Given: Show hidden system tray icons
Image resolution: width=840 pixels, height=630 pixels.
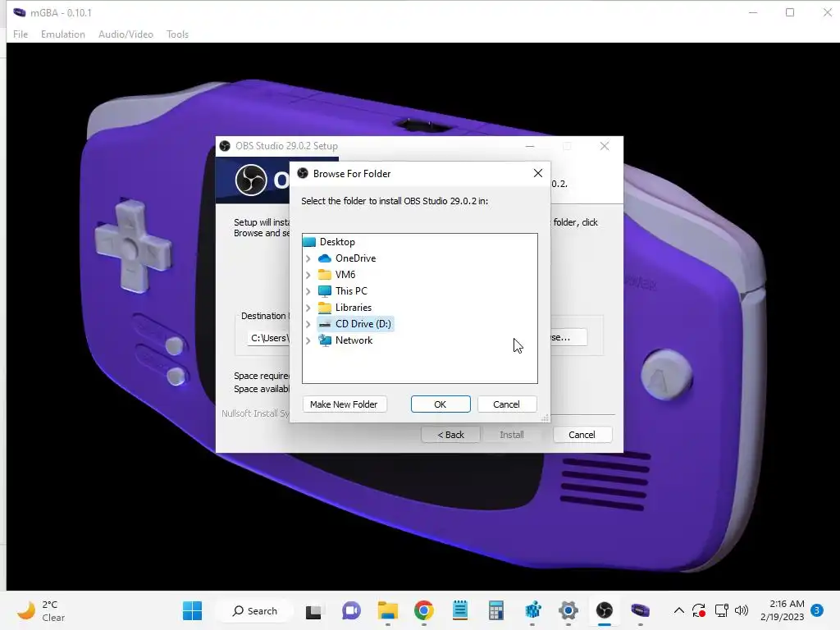Looking at the screenshot, I should point(678,610).
